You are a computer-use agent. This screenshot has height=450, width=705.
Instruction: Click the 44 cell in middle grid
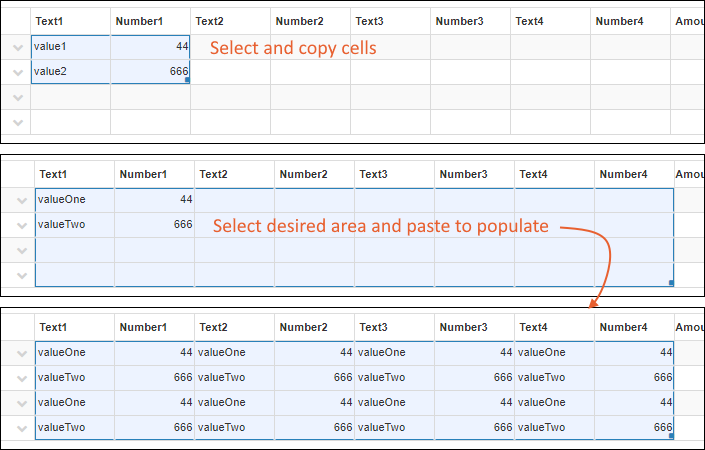pyautogui.click(x=154, y=200)
